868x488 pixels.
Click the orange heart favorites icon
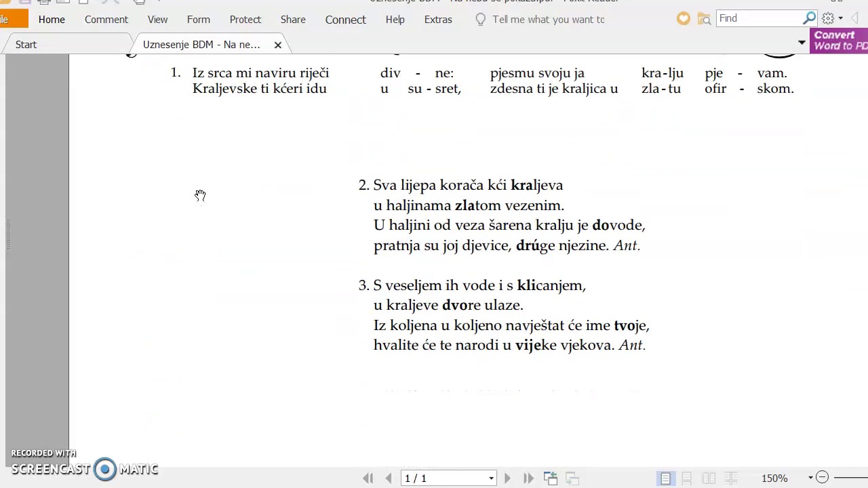point(684,19)
